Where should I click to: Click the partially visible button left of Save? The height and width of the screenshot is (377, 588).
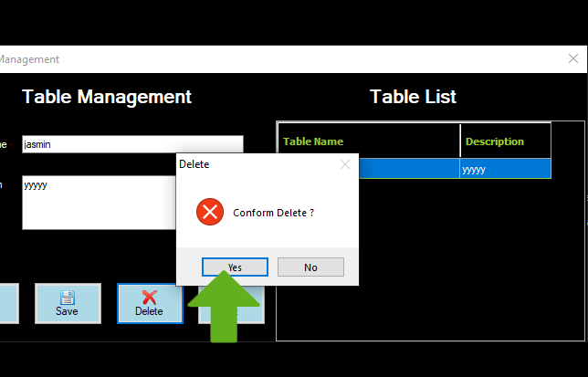point(8,303)
